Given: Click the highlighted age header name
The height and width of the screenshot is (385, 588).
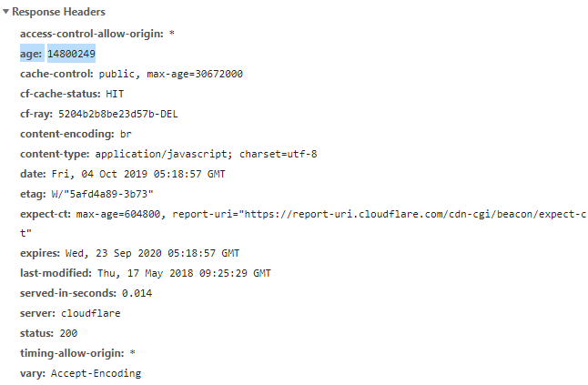Looking at the screenshot, I should click(x=31, y=54).
